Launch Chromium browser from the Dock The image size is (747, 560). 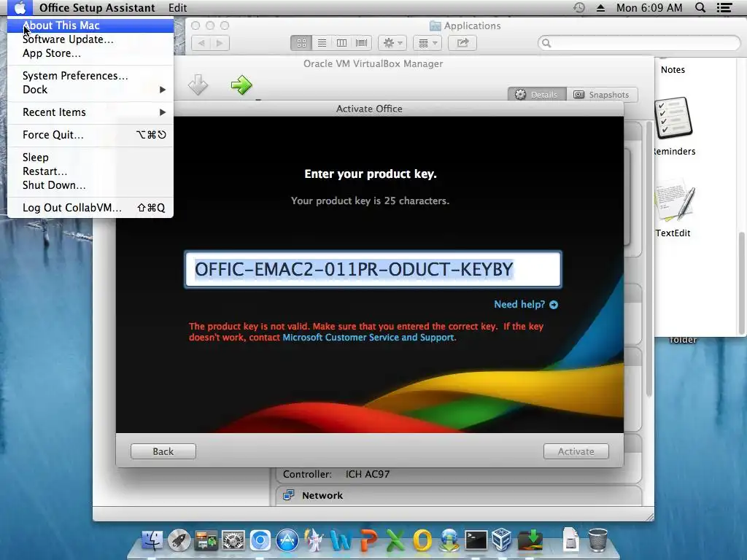[x=260, y=540]
